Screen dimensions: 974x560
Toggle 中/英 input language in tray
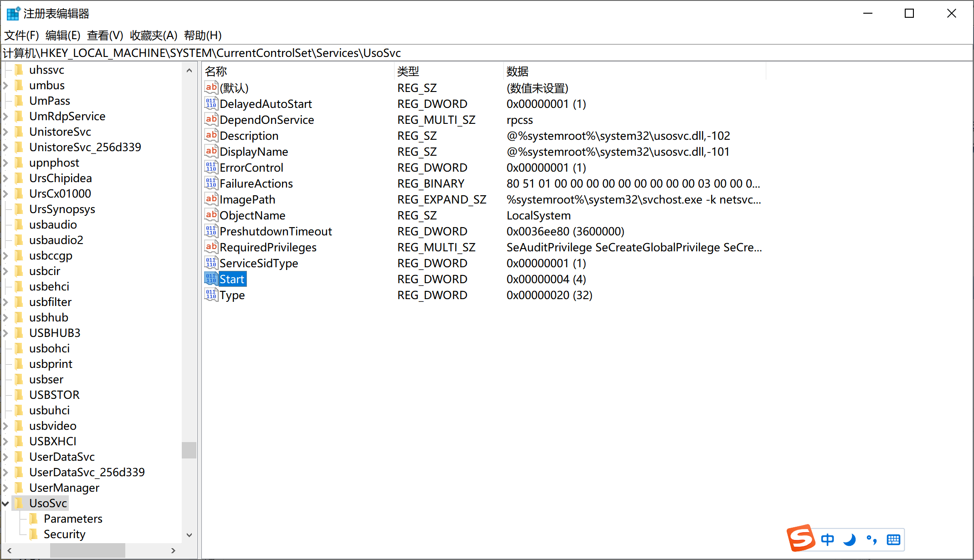(x=827, y=539)
